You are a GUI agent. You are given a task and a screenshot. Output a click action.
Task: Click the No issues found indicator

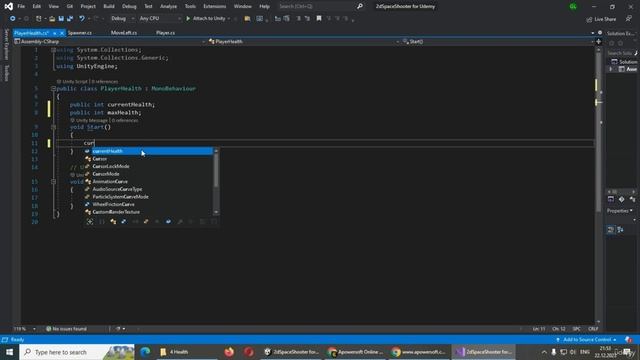(66, 329)
